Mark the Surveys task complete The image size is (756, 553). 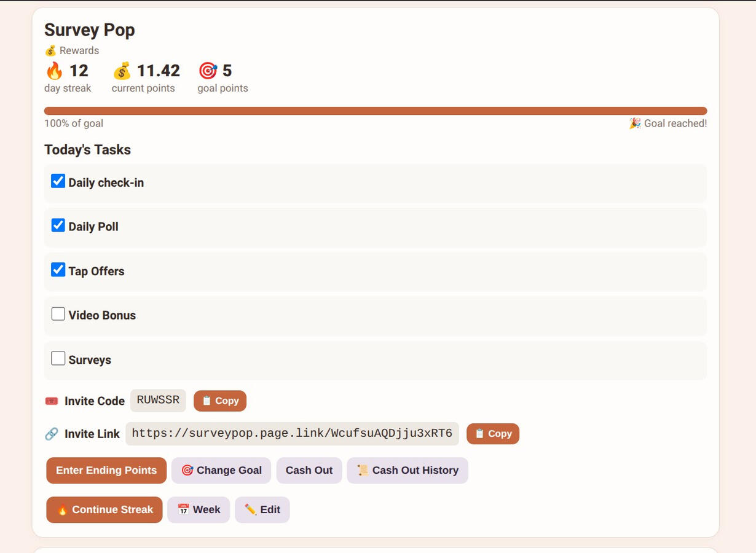[x=58, y=358]
